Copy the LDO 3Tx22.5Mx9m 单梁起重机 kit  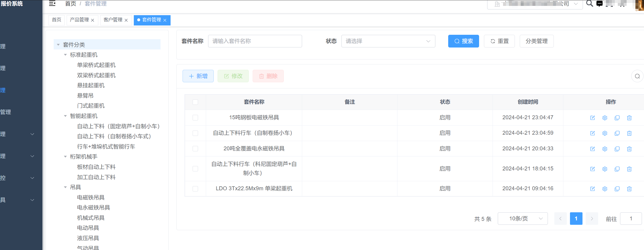coord(617,189)
